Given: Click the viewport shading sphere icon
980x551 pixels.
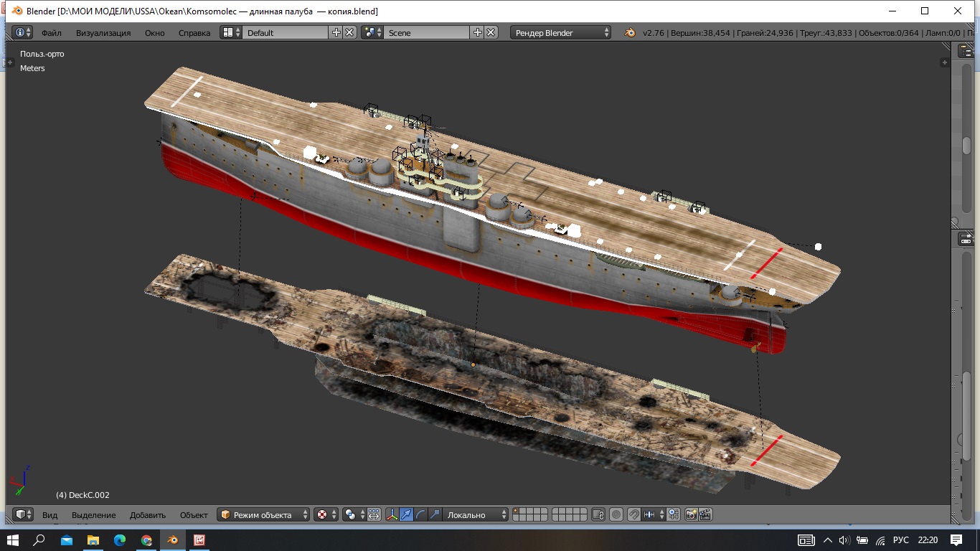Looking at the screenshot, I should [323, 515].
